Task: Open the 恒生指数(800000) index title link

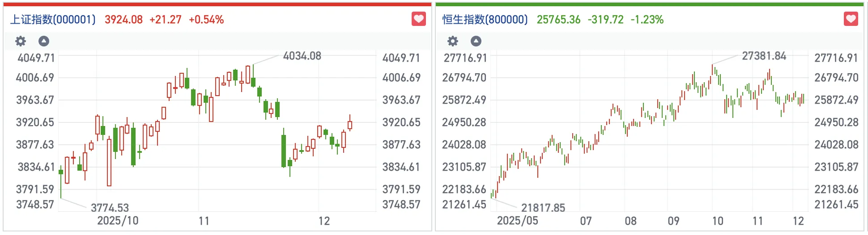Action: coord(485,20)
